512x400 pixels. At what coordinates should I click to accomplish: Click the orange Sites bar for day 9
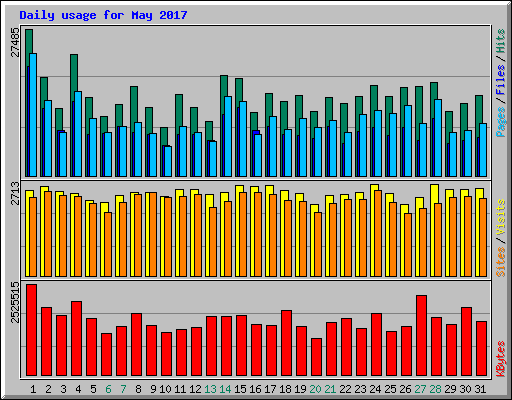tap(153, 234)
